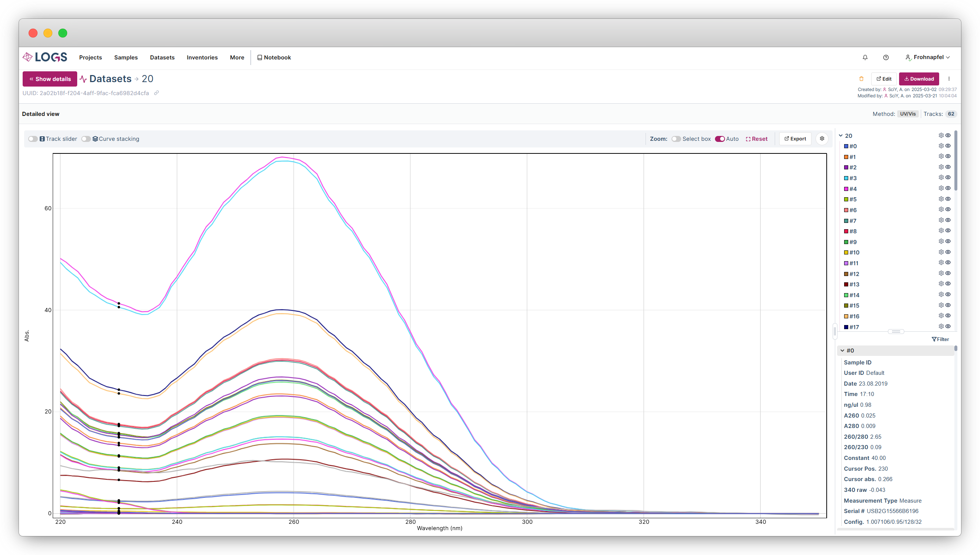Click the Show details button
The height and width of the screenshot is (555, 980).
[x=50, y=79]
